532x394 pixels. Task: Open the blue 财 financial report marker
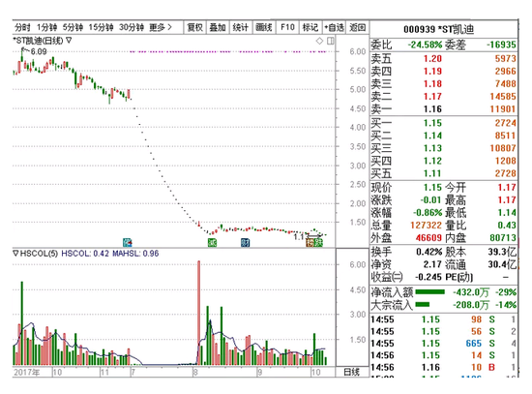click(246, 242)
